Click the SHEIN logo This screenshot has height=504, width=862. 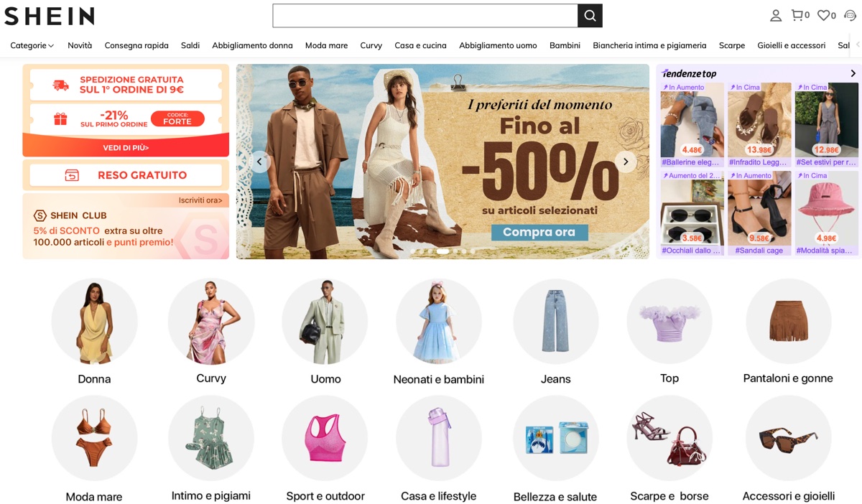point(47,16)
